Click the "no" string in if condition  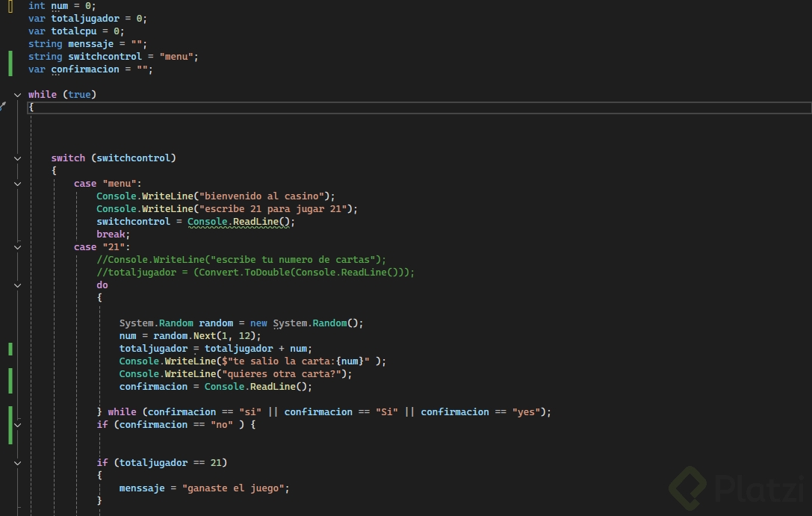tap(222, 424)
